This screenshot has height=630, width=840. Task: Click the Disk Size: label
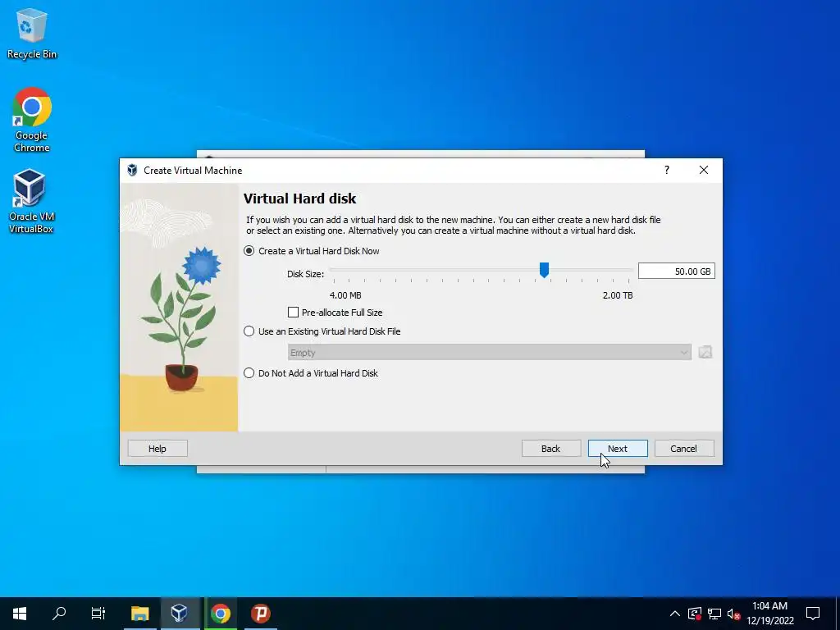click(305, 274)
